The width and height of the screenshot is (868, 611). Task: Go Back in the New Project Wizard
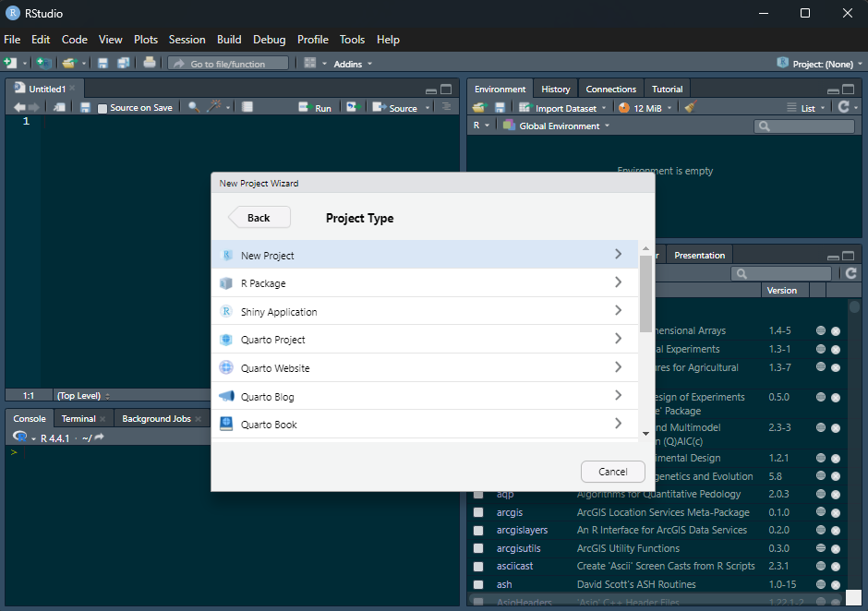(259, 218)
